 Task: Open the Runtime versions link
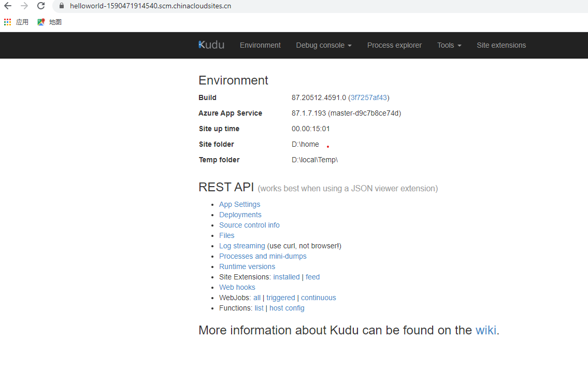[x=247, y=266]
